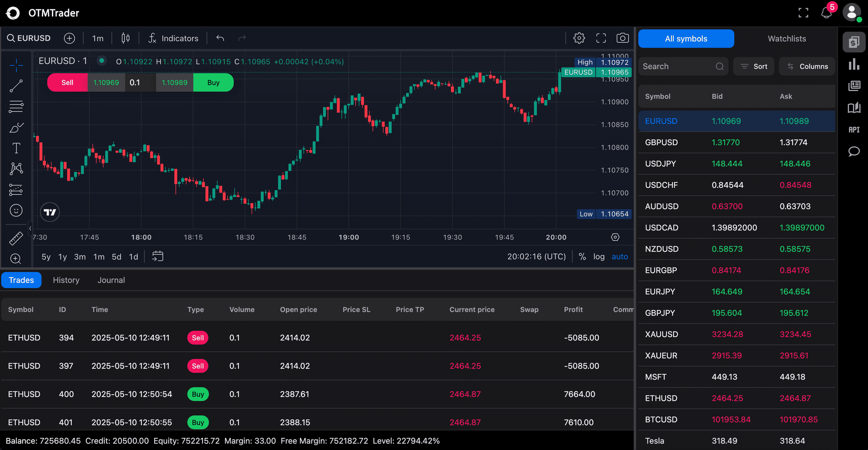Click the red Sell button

(67, 82)
